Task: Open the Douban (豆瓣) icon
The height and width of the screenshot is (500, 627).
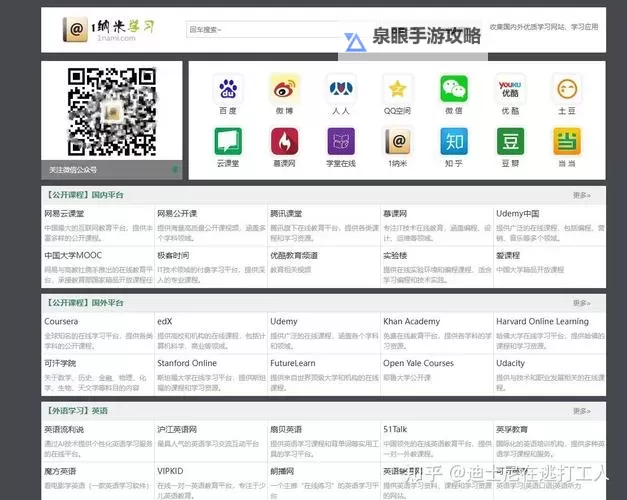Action: [x=510, y=141]
